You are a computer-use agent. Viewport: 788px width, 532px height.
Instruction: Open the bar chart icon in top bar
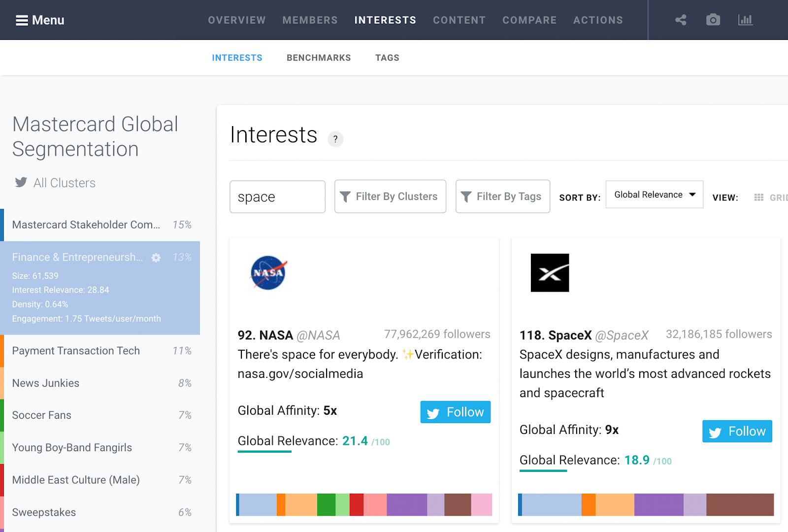point(745,20)
